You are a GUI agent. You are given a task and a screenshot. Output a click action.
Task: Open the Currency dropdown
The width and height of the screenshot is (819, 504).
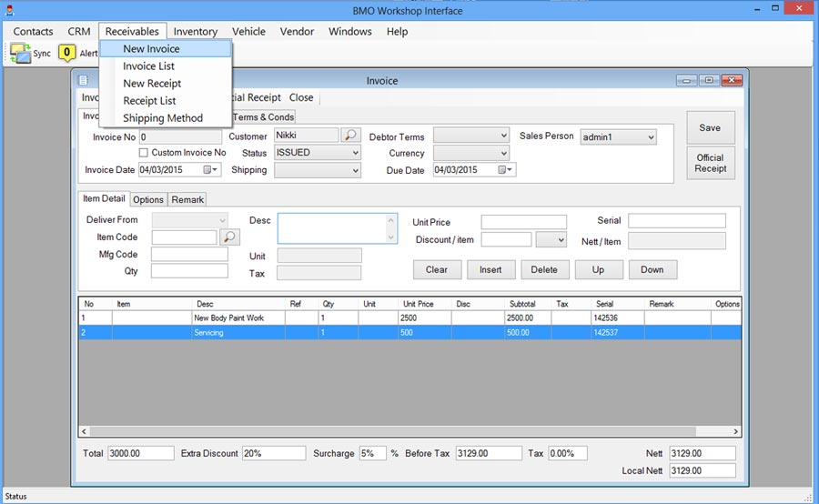pos(503,153)
